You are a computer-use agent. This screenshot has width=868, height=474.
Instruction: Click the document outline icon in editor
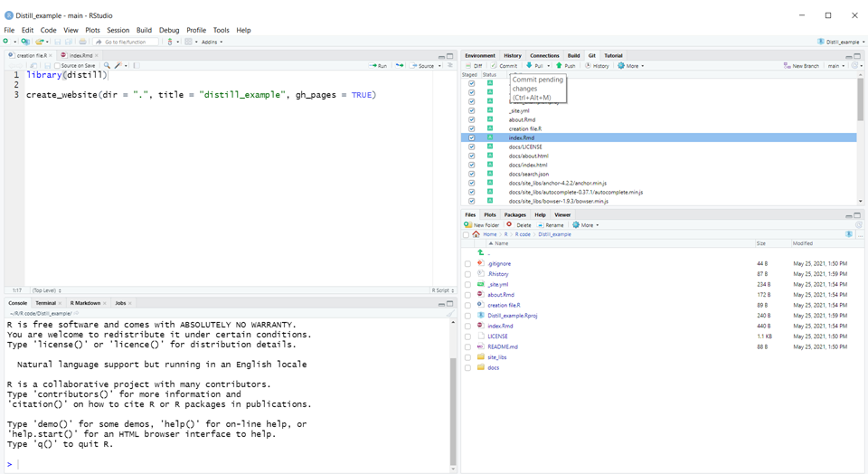(450, 65)
